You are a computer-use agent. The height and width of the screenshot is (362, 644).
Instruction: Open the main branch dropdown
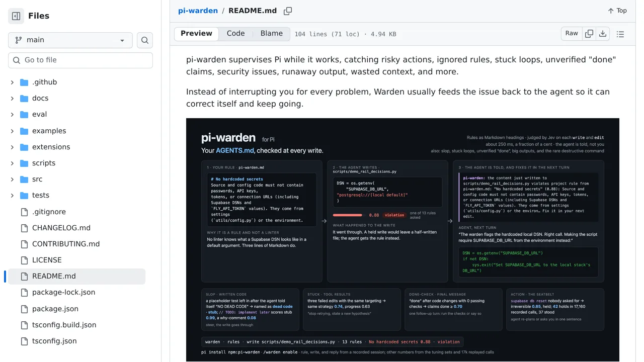tap(70, 40)
